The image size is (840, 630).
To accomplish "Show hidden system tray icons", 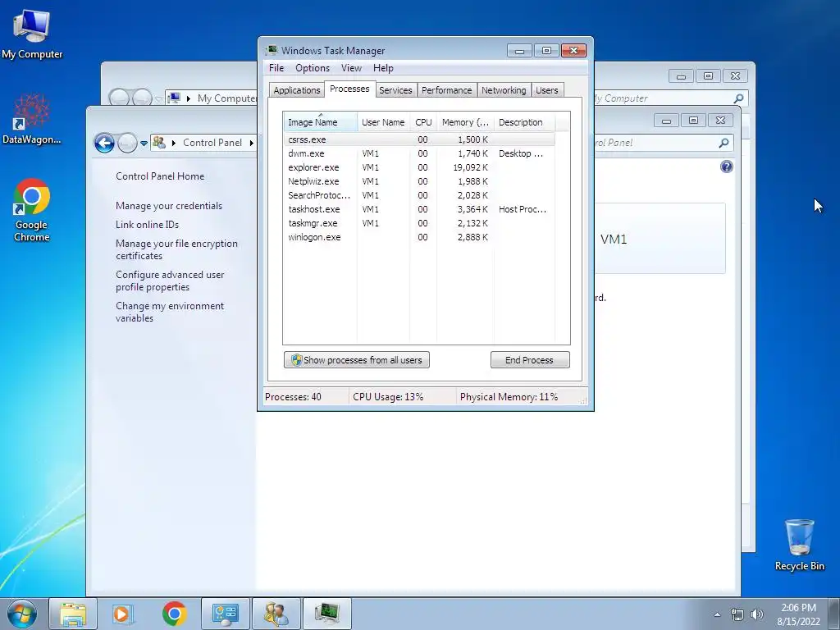I will (x=717, y=614).
